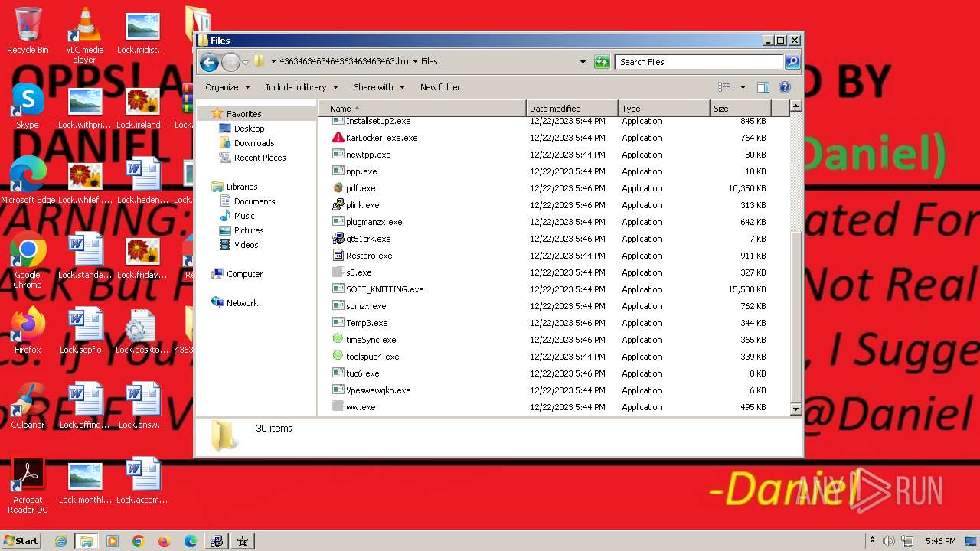Screen dimensions: 980x551
Task: Open the Start menu button
Action: tap(21, 541)
